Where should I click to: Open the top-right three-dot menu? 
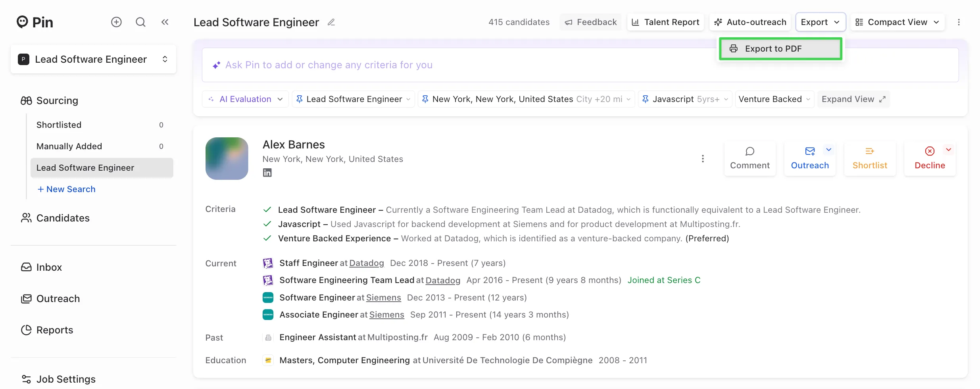[959, 22]
